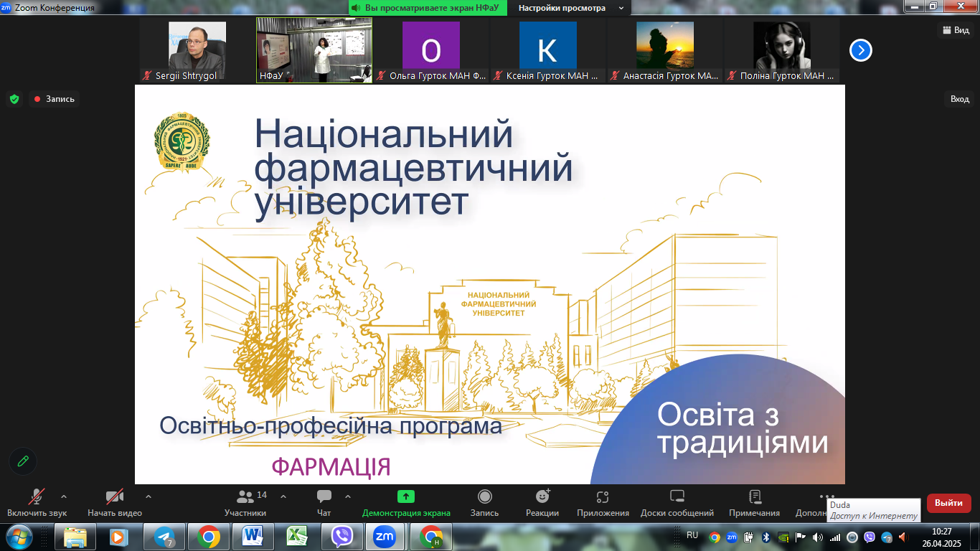The width and height of the screenshot is (980, 551).
Task: Click RU language indicator in tray
Action: (x=692, y=535)
